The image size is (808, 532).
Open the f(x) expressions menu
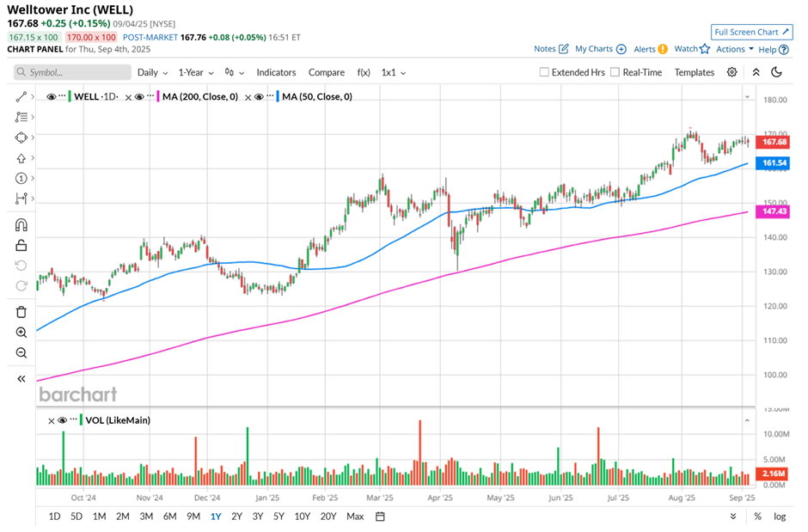(364, 72)
